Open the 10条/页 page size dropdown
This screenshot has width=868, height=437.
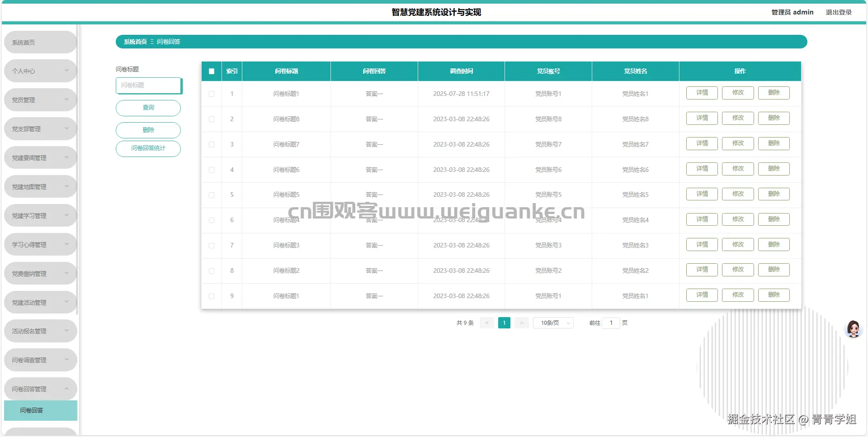pyautogui.click(x=553, y=323)
